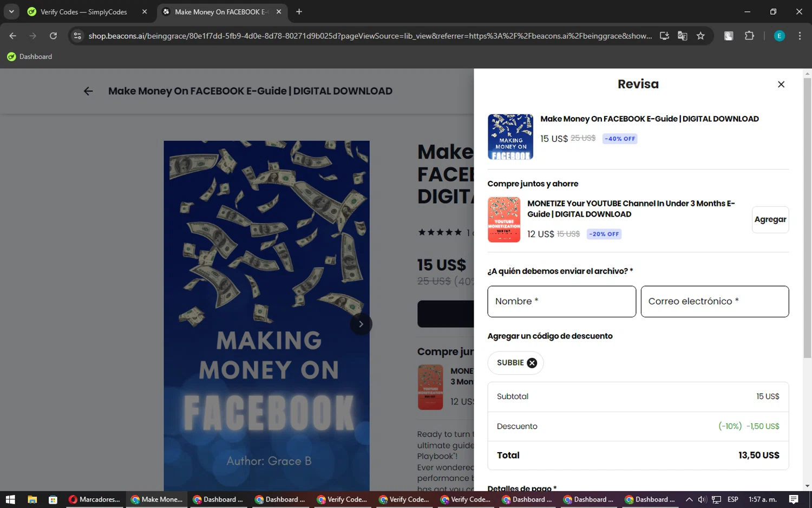Screen dimensions: 812x508
Task: Click the YouTube guide thumbnail on the background page
Action: click(430, 387)
